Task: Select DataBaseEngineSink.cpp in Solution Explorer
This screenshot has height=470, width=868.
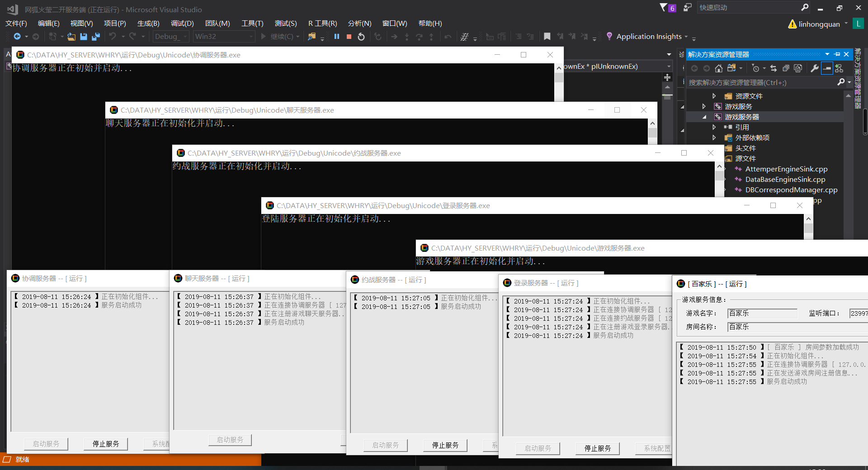Action: [785, 180]
